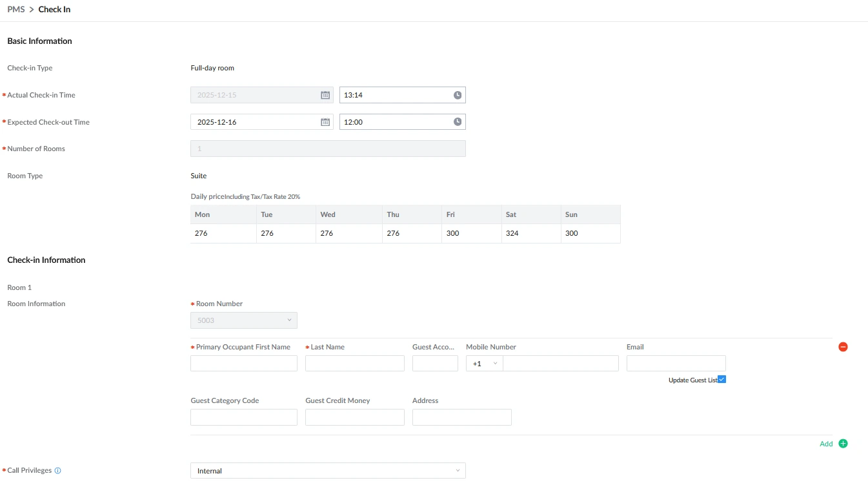868x487 pixels.
Task: Open clock picker beside the 13:14 time
Action: tap(457, 94)
